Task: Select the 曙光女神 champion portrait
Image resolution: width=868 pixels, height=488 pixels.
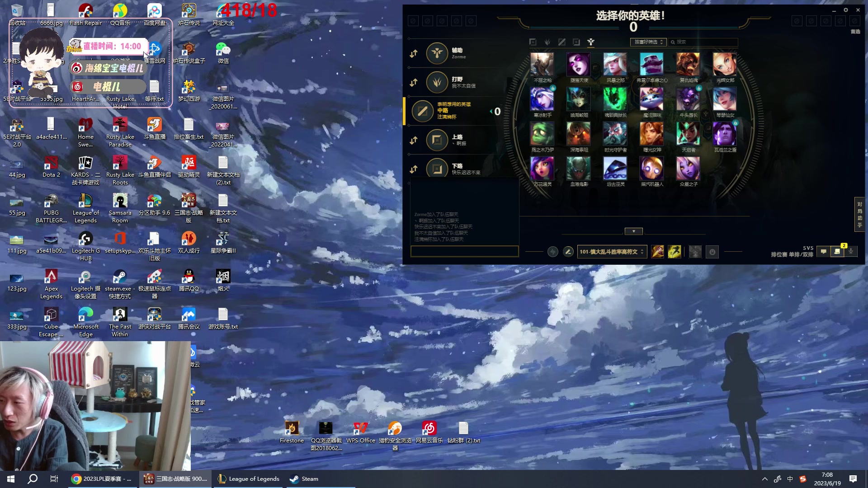Action: 652,134
